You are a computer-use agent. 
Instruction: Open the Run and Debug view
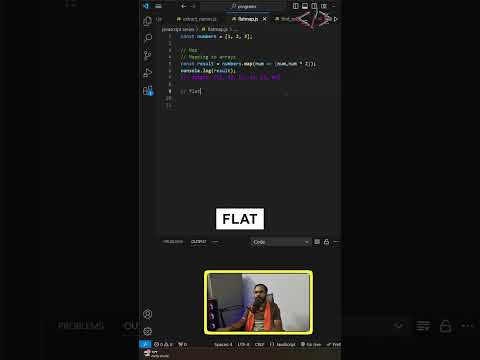[147, 73]
